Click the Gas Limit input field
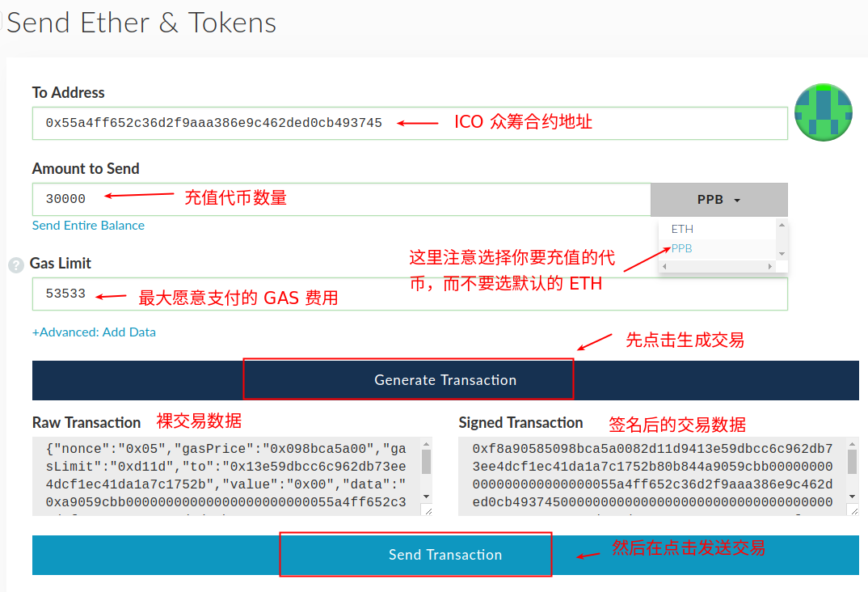 [410, 294]
